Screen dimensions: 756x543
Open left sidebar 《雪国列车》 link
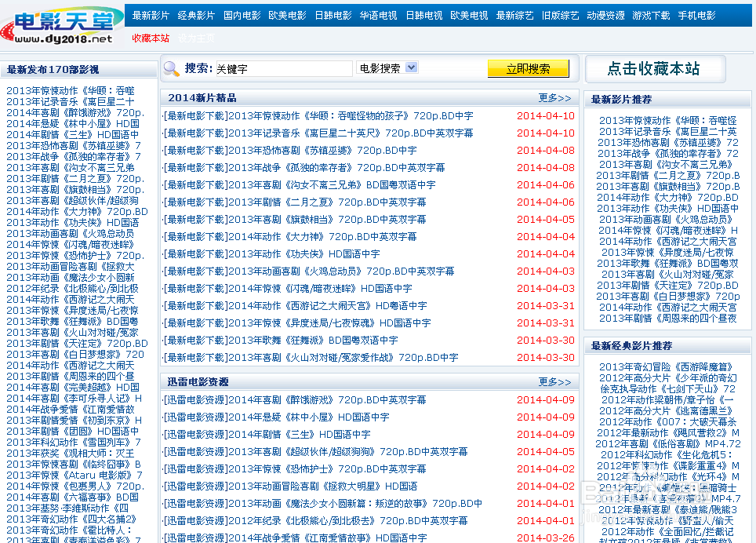tap(74, 443)
